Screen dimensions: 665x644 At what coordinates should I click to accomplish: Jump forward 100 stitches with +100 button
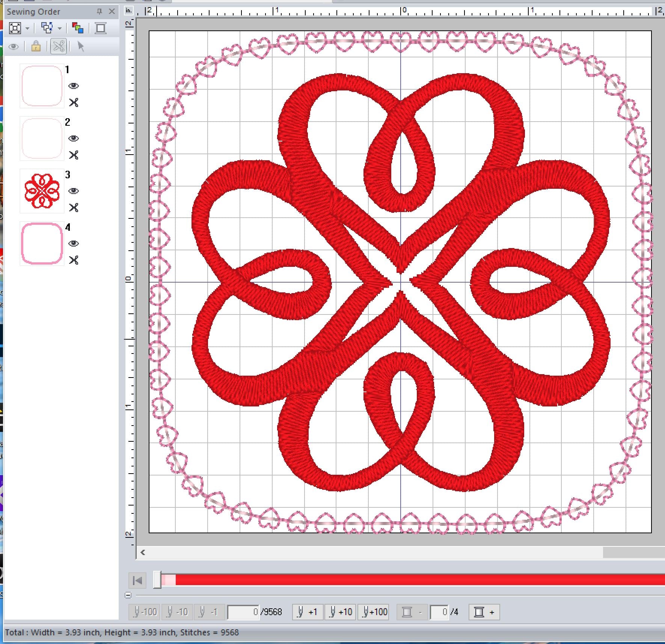374,612
